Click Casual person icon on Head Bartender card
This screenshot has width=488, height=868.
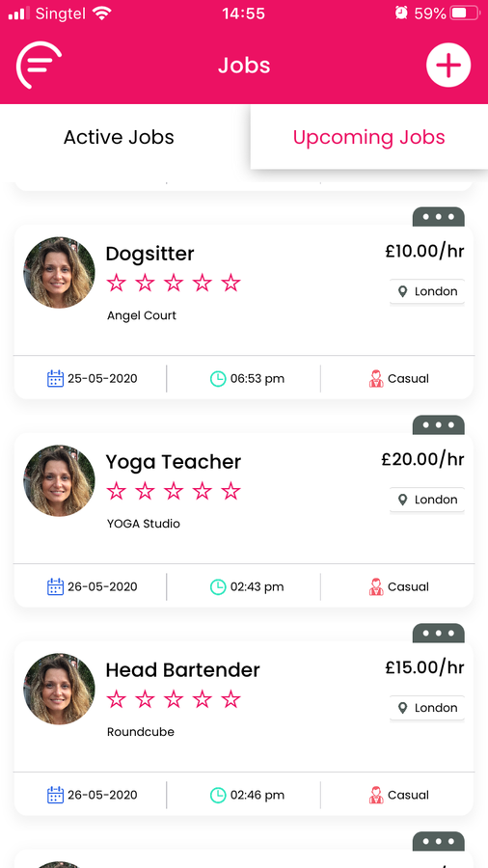376,795
